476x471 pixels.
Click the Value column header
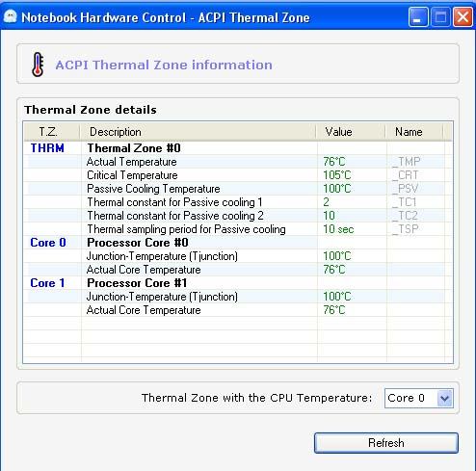click(x=351, y=132)
